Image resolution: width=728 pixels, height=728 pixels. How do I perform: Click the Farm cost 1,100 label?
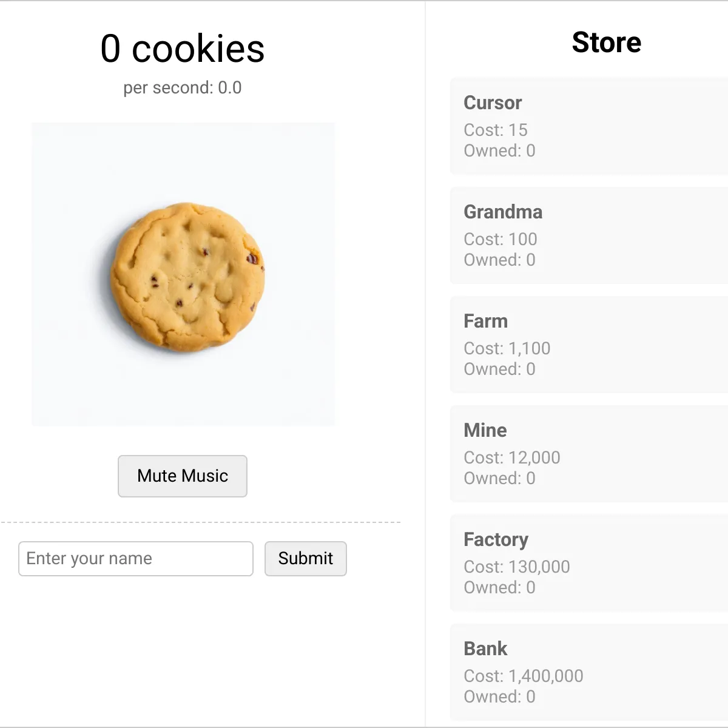coord(507,348)
